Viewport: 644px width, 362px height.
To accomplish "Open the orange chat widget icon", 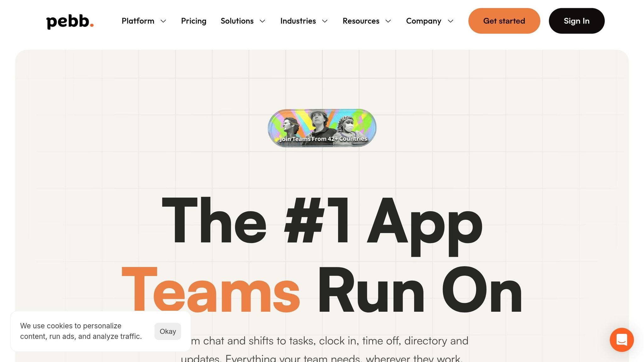I will tap(621, 340).
